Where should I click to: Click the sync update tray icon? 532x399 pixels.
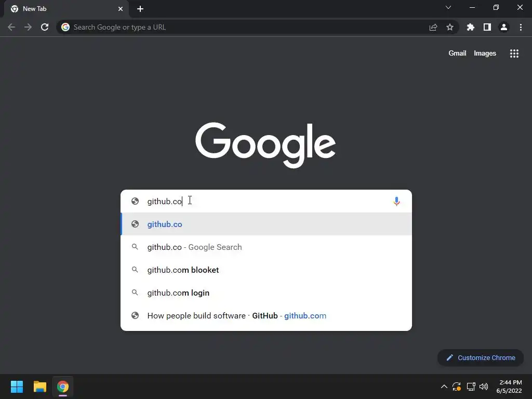(457, 387)
